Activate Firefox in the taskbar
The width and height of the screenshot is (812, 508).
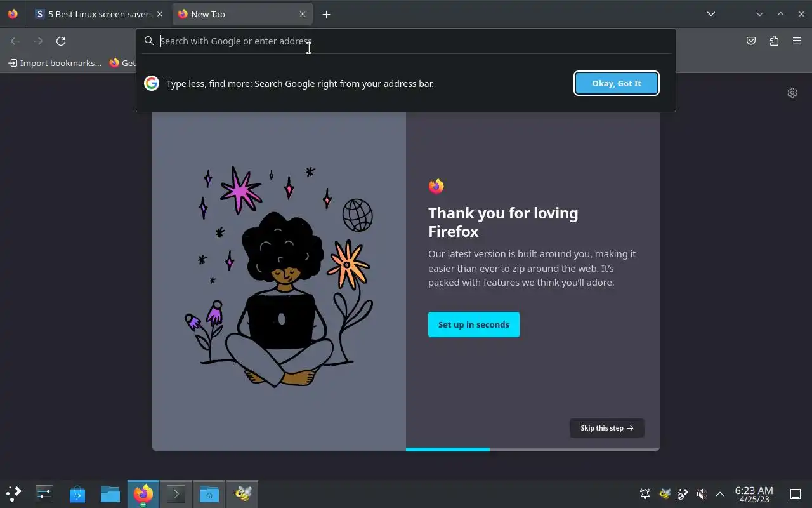point(143,493)
